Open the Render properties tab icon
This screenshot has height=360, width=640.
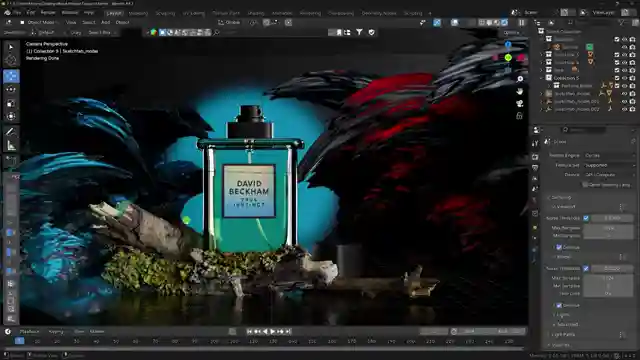point(535,157)
